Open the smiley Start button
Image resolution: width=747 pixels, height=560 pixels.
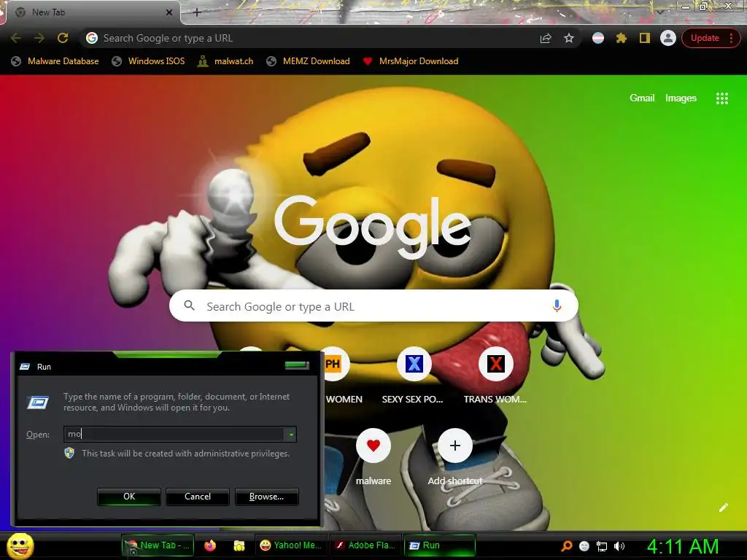click(20, 545)
